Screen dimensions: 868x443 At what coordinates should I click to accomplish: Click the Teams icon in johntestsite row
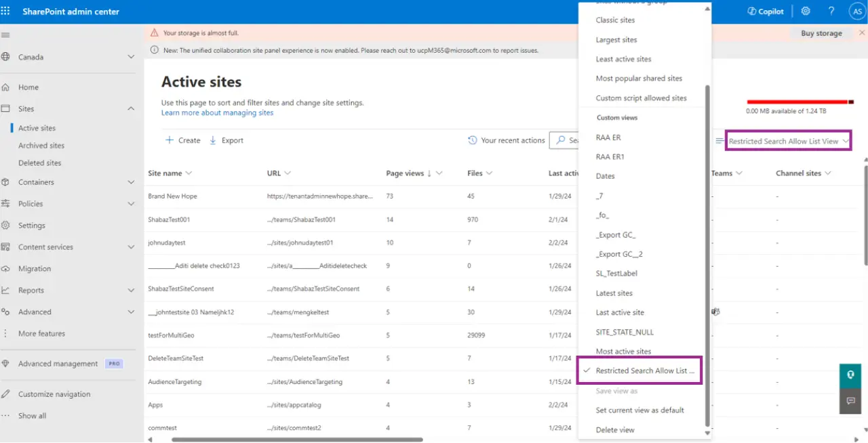tap(715, 312)
